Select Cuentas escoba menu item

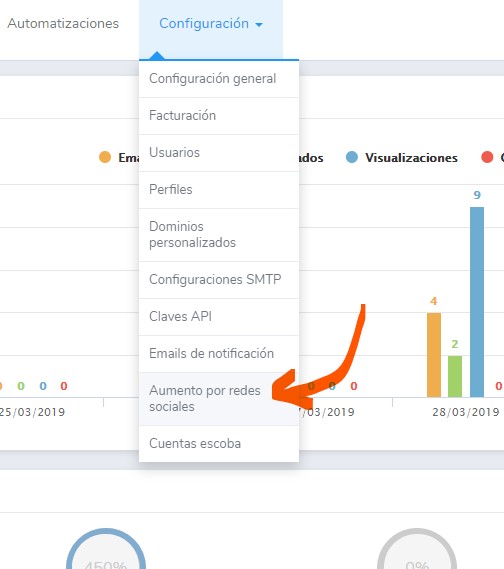coord(219,444)
